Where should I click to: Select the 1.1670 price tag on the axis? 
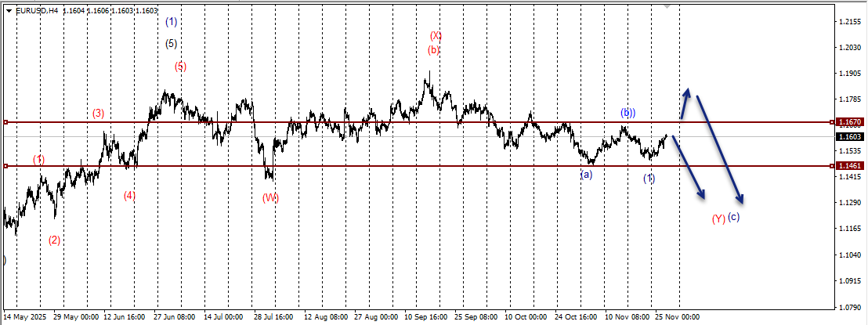click(x=850, y=121)
